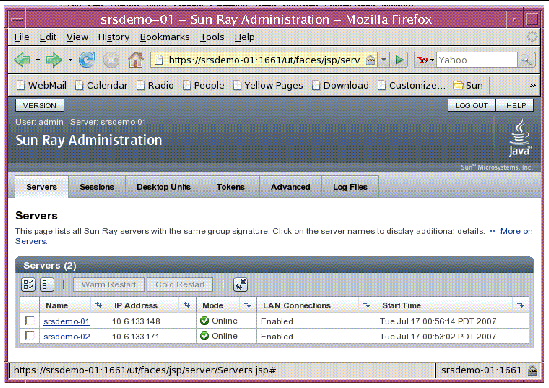The width and height of the screenshot is (549, 388).
Task: Open the Tools menu
Action: [x=212, y=37]
